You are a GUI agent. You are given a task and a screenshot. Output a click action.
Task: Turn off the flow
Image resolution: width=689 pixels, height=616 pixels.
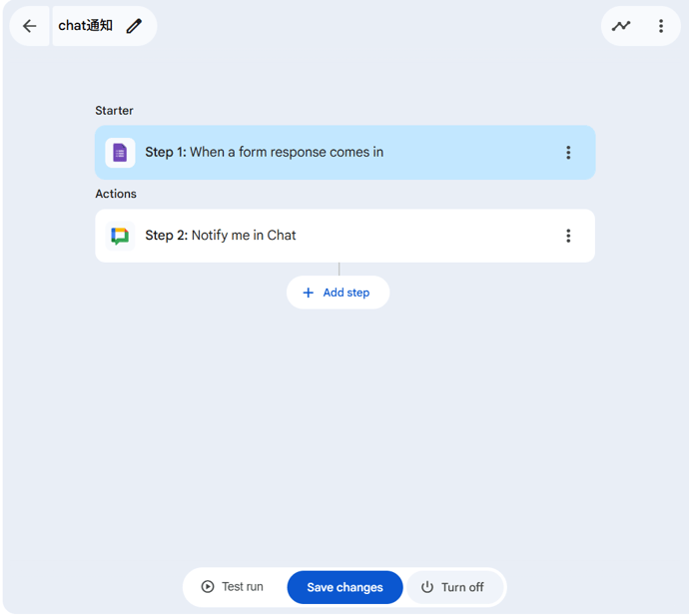pyautogui.click(x=454, y=587)
